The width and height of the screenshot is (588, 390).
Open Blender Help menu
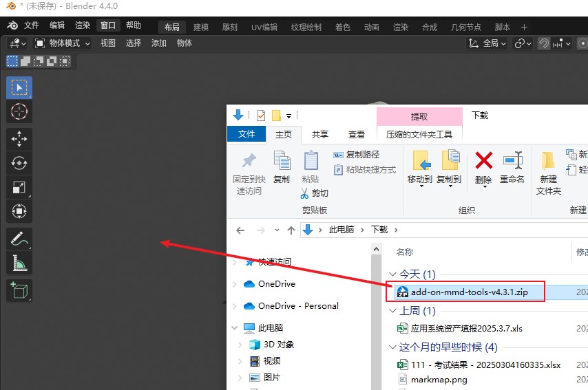pos(134,25)
